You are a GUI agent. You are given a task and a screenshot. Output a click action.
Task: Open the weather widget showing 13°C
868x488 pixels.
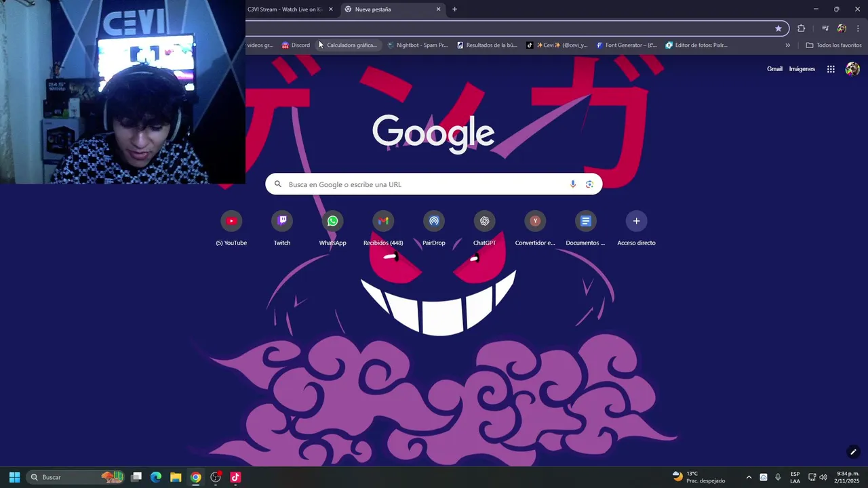coord(699,477)
